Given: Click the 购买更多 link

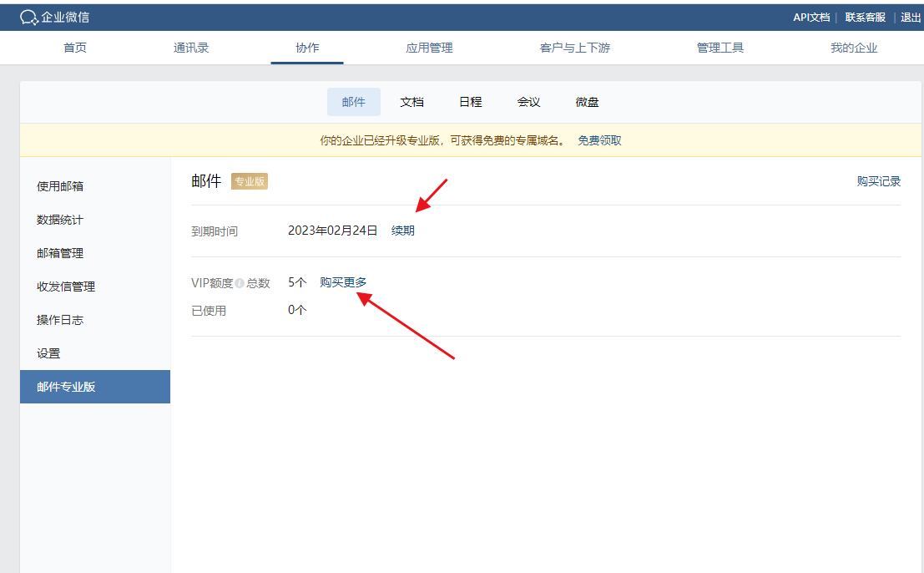Looking at the screenshot, I should 343,282.
